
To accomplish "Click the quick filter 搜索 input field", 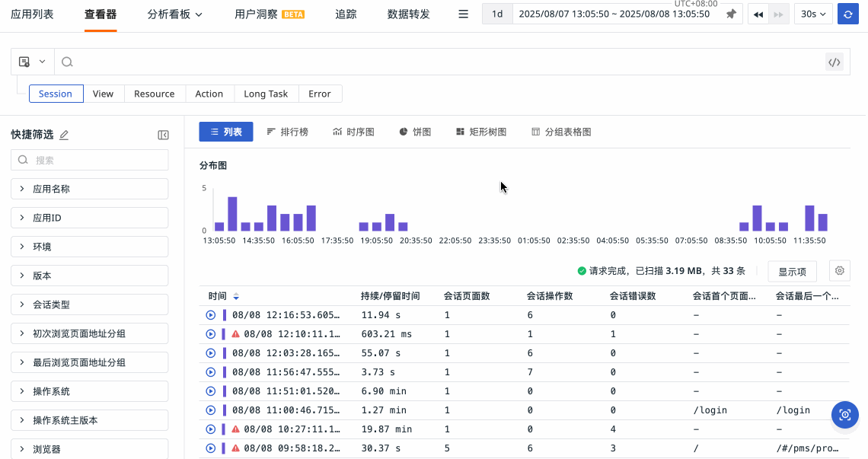I will click(89, 160).
